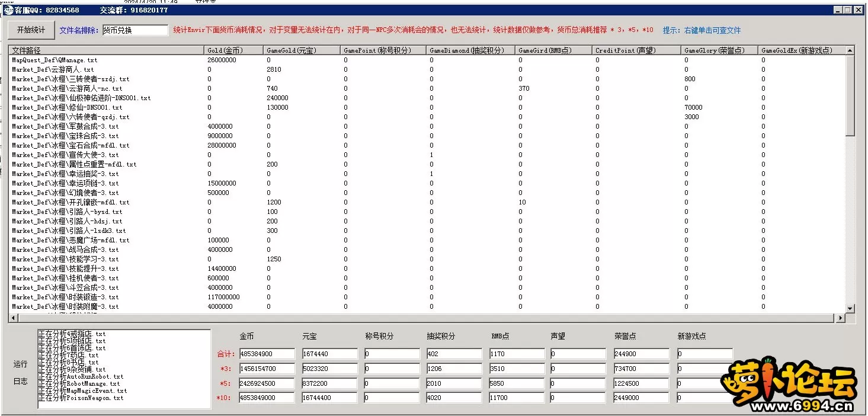Click the table's vertical scrollbar down arrow

point(850,308)
